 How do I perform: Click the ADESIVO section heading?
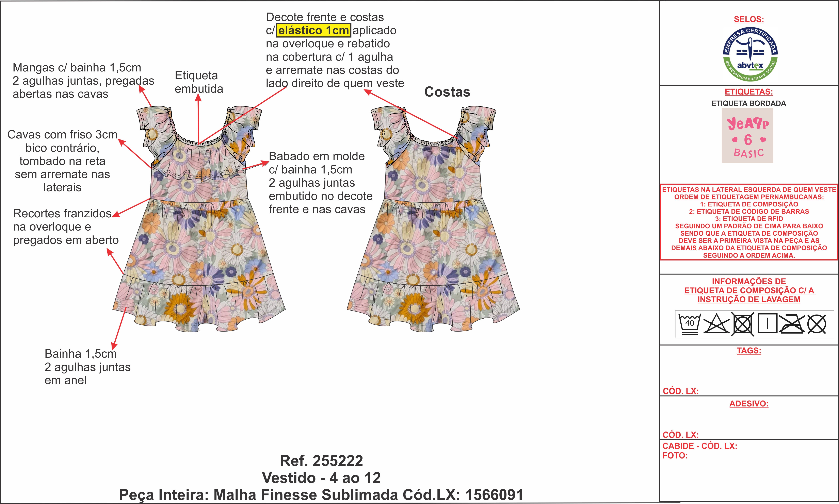tap(749, 403)
